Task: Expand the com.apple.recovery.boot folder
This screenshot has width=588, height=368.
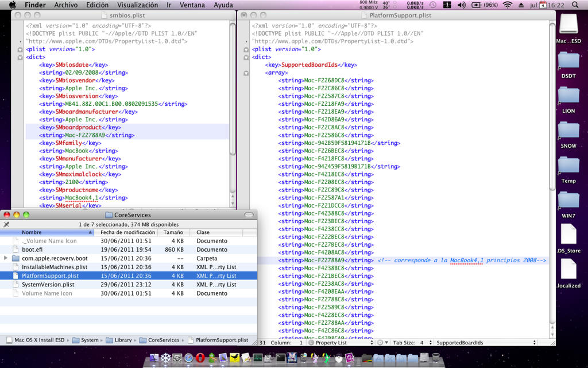Action: [x=5, y=258]
